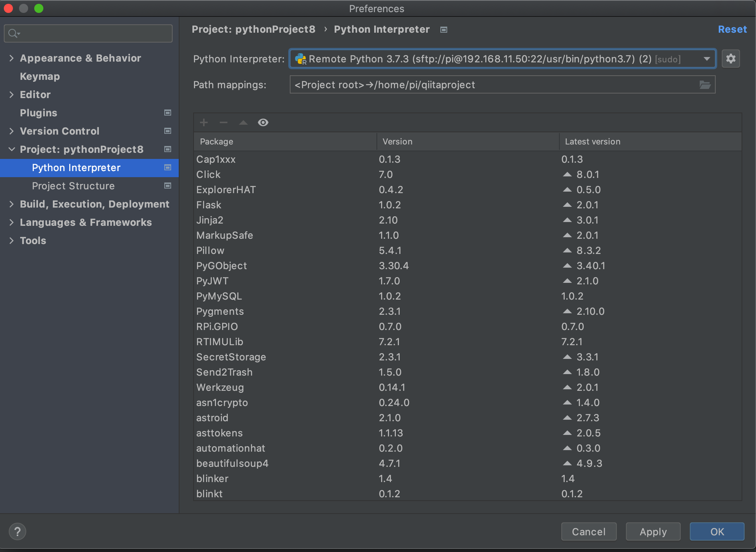Click the settings search field
Viewport: 756px width, 552px height.
point(91,33)
